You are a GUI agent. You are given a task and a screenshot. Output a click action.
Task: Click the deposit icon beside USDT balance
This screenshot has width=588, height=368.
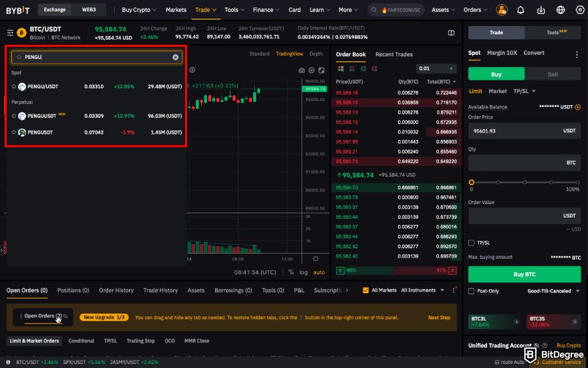coord(577,108)
